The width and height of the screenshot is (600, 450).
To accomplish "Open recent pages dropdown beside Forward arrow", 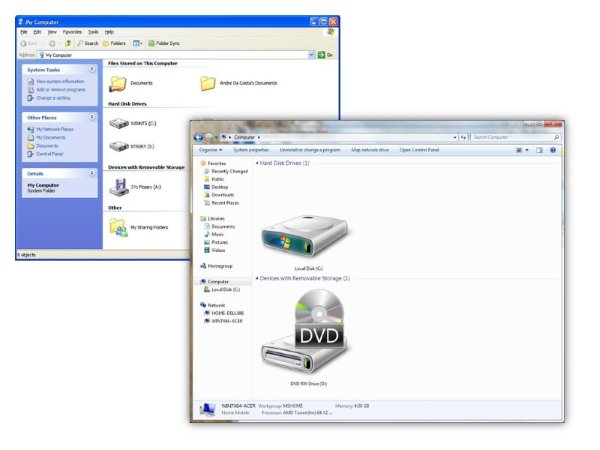I will coord(217,137).
